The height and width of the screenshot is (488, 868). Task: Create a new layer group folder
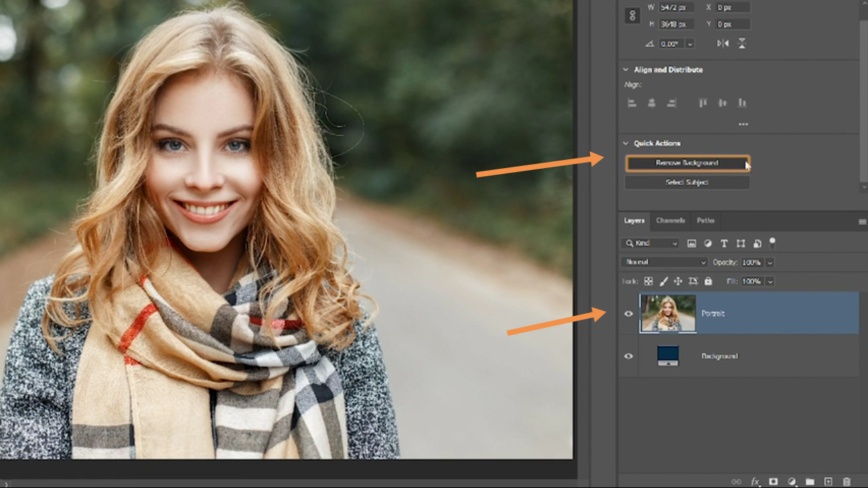[x=810, y=482]
